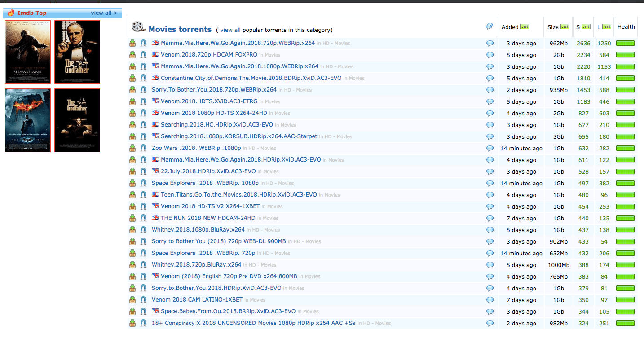Open the Shawshank Redemption poster
This screenshot has width=644, height=341.
pos(28,52)
